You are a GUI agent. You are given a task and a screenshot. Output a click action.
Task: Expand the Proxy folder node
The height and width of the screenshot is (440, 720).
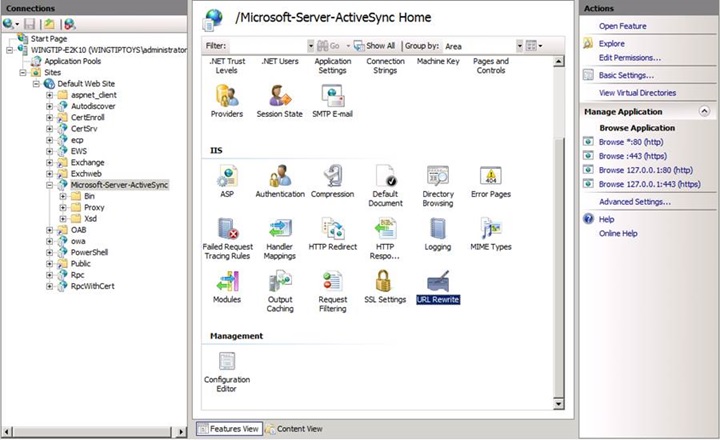tap(63, 208)
